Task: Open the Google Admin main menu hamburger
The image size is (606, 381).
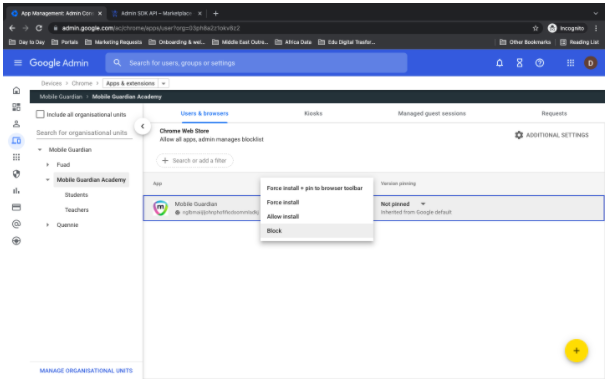Action: (18, 63)
